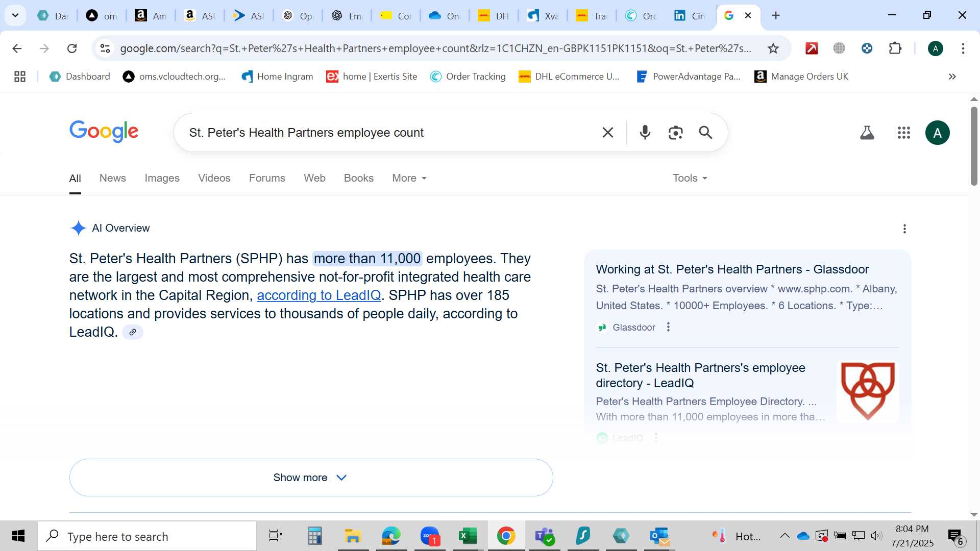Image resolution: width=980 pixels, height=551 pixels.
Task: Open Working at St. Peter's Glassdoor result
Action: (x=732, y=269)
